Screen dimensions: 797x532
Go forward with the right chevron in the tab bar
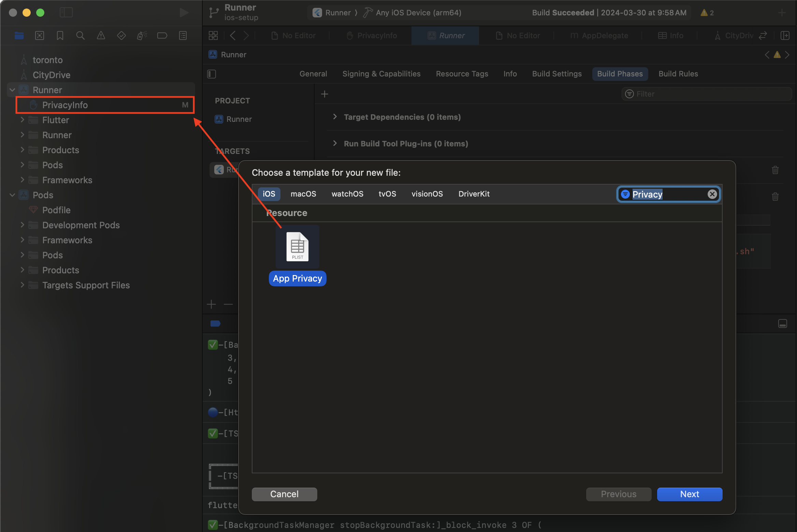(x=246, y=35)
